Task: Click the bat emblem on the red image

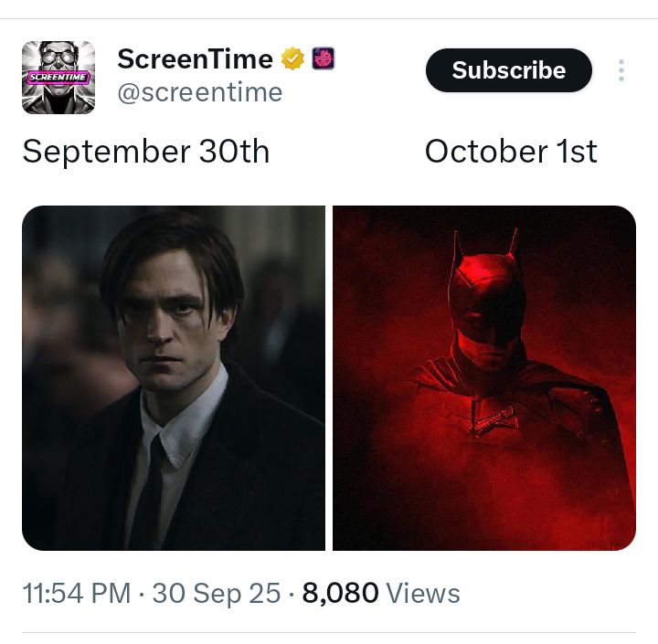Action: (x=490, y=423)
